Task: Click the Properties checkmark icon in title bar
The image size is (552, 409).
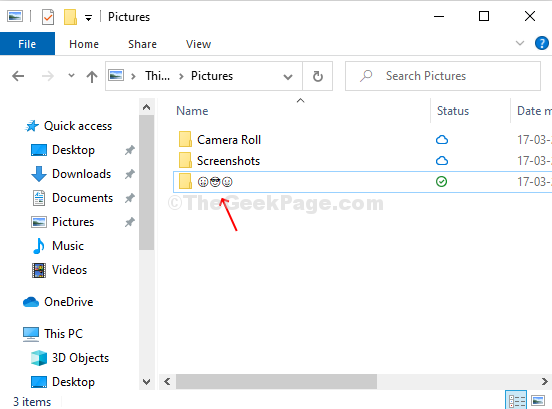Action: click(48, 17)
